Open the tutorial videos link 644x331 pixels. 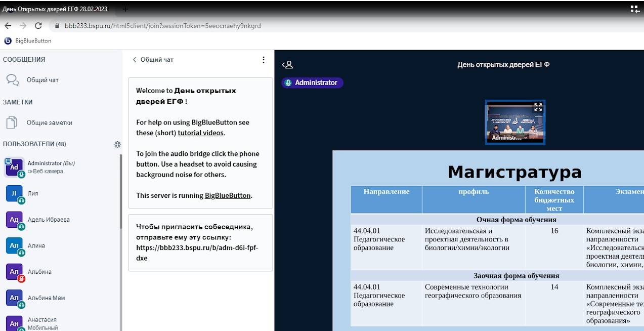[200, 133]
